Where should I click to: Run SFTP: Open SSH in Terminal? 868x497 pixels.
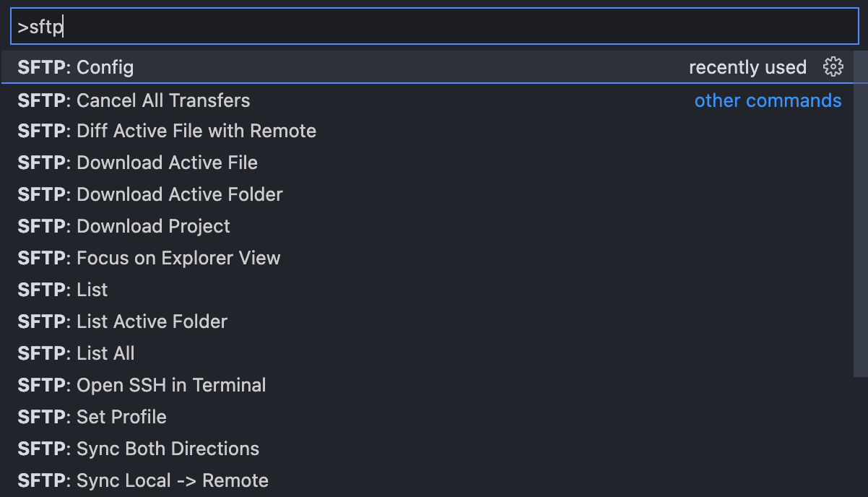tap(427, 386)
